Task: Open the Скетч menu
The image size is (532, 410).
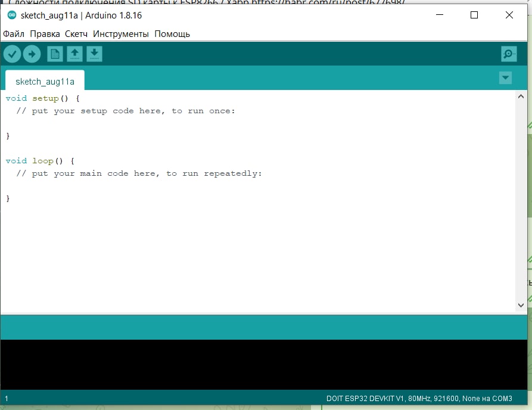Action: click(x=76, y=34)
